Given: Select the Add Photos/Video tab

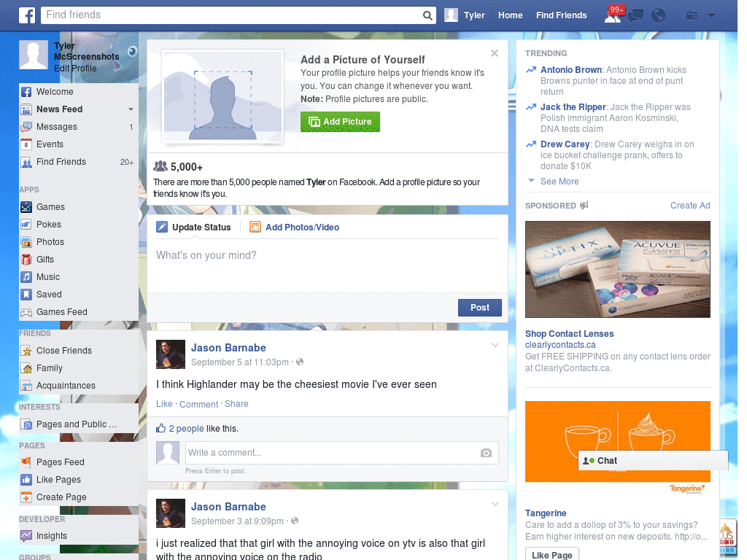Looking at the screenshot, I should pyautogui.click(x=295, y=227).
